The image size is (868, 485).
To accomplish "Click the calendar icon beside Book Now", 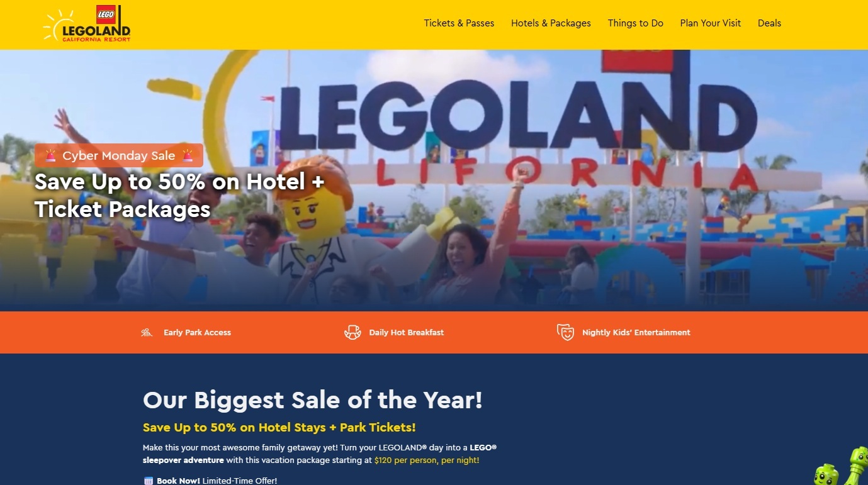I will point(149,481).
